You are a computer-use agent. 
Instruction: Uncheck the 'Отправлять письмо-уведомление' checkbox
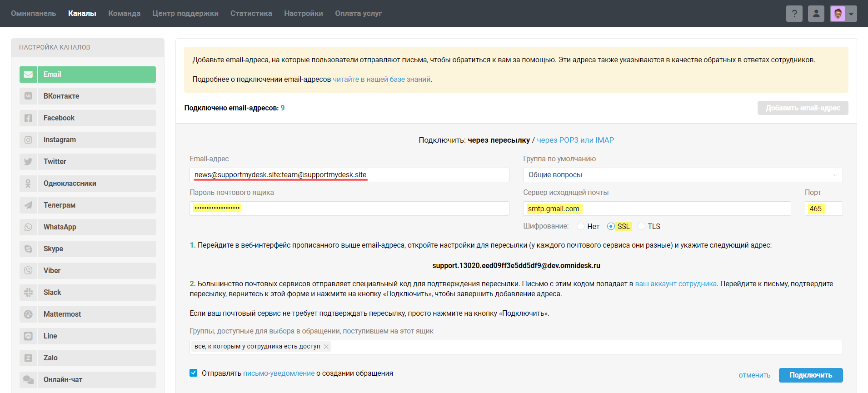tap(194, 373)
